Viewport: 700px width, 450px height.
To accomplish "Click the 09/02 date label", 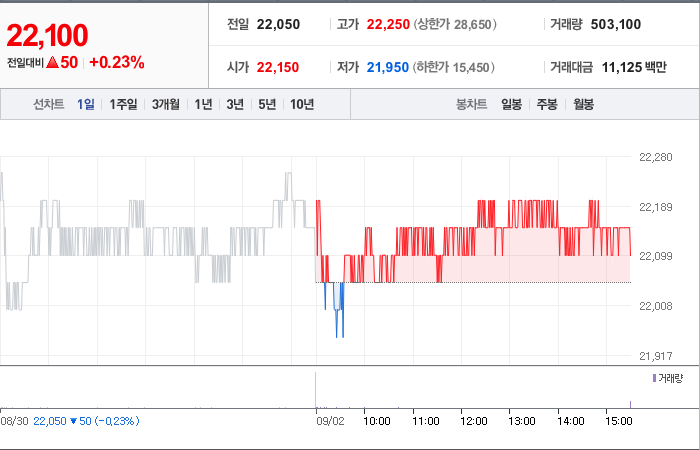I will (330, 421).
